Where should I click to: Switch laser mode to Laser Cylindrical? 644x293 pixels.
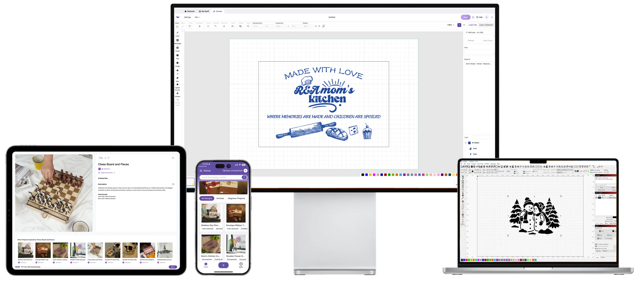pos(485,25)
